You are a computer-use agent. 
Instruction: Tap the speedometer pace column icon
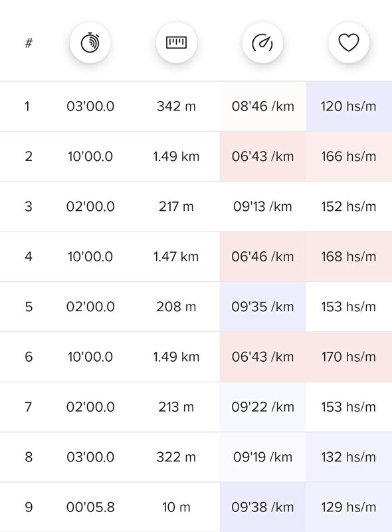click(x=262, y=43)
